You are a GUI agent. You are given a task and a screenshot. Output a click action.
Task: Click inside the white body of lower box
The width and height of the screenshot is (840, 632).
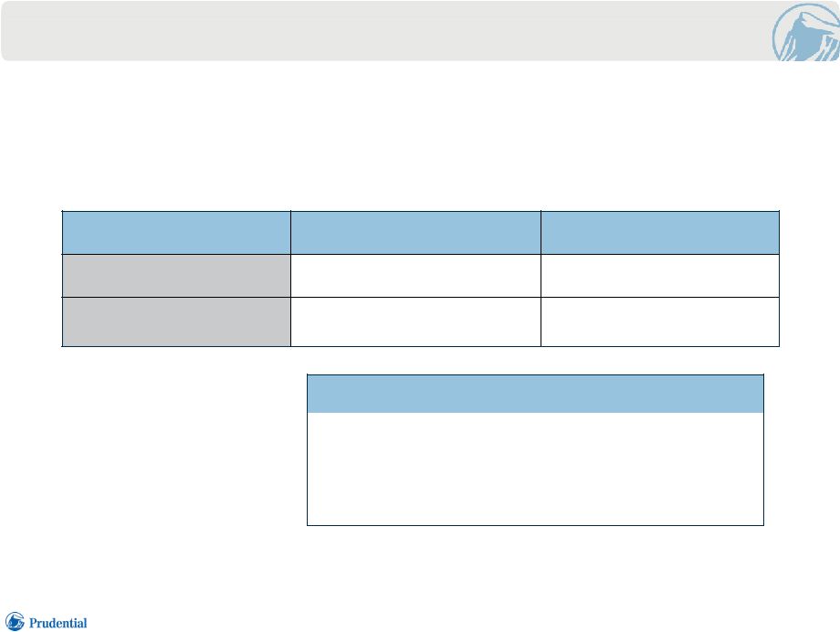tap(535, 469)
